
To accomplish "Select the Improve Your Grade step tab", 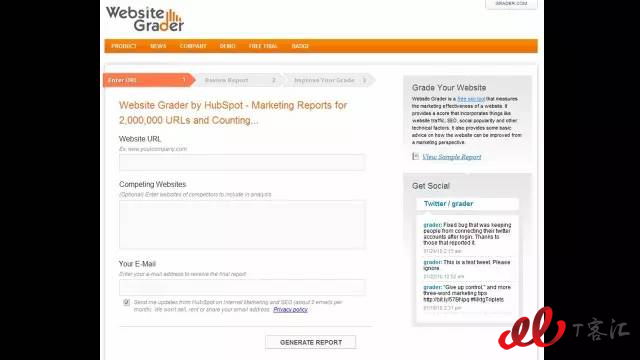I will coord(330,80).
